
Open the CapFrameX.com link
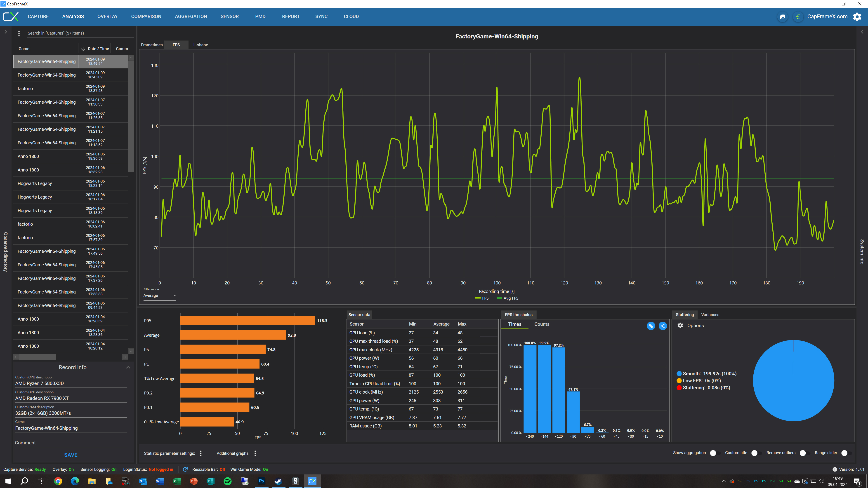click(x=827, y=16)
